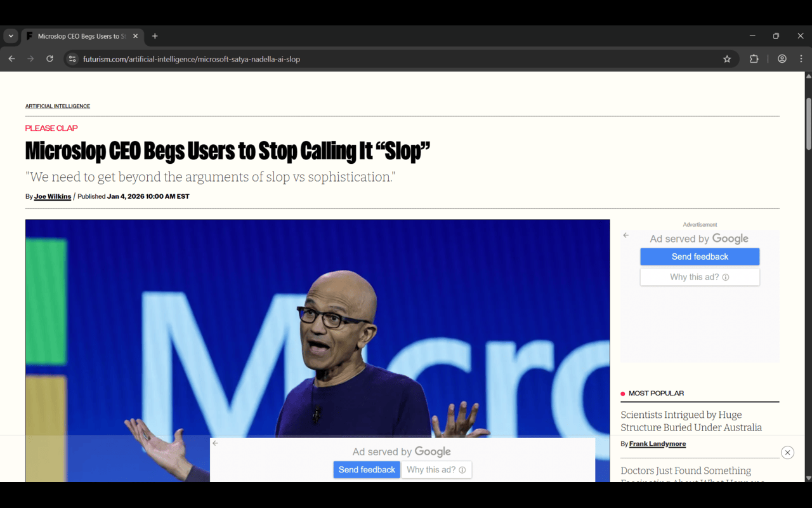Screen dimensions: 812x508
Task: Select the Microslop CEO browser tab
Action: pyautogui.click(x=82, y=36)
